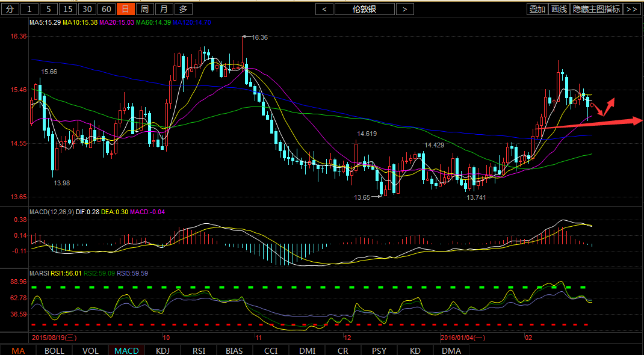Open the 伦敦银 symbol selector
This screenshot has width=644, height=355.
(x=365, y=9)
